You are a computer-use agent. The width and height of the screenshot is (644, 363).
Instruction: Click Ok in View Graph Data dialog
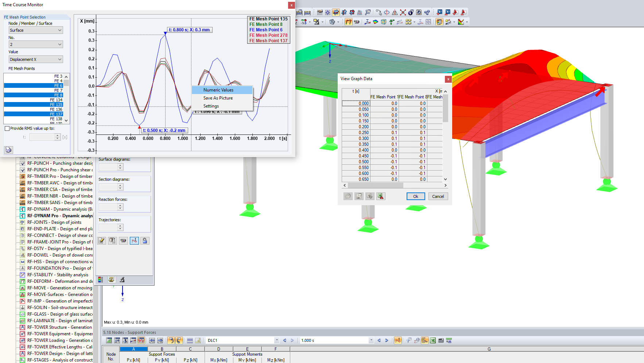[x=416, y=196]
